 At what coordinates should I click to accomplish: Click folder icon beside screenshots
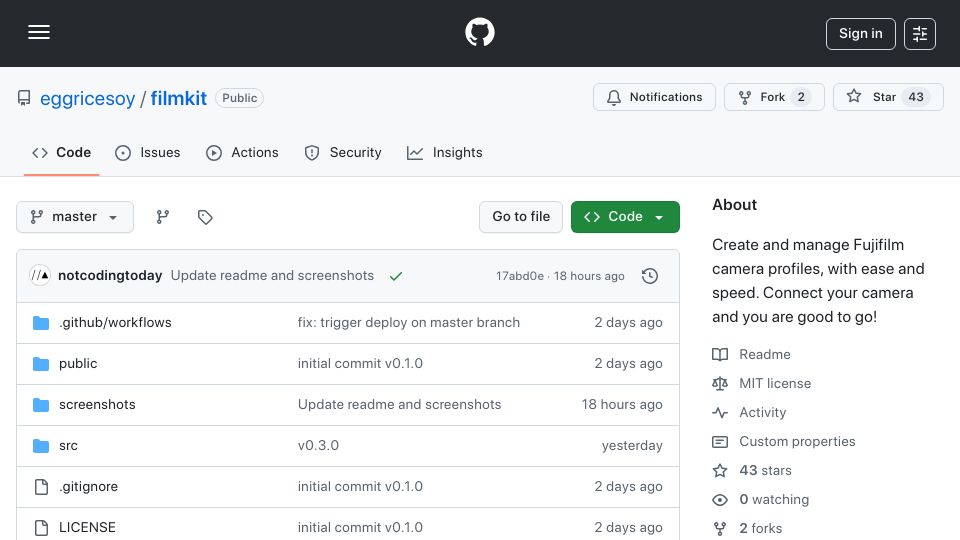[x=41, y=405]
